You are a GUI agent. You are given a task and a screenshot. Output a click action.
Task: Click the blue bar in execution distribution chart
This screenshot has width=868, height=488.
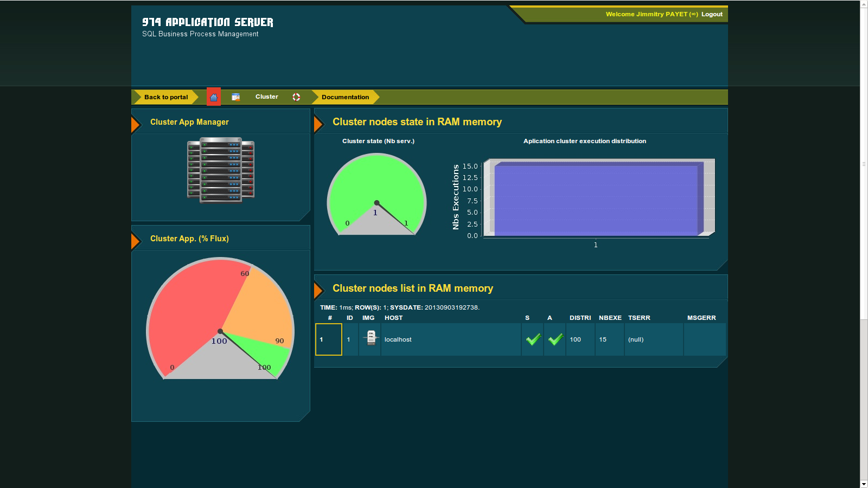[596, 200]
